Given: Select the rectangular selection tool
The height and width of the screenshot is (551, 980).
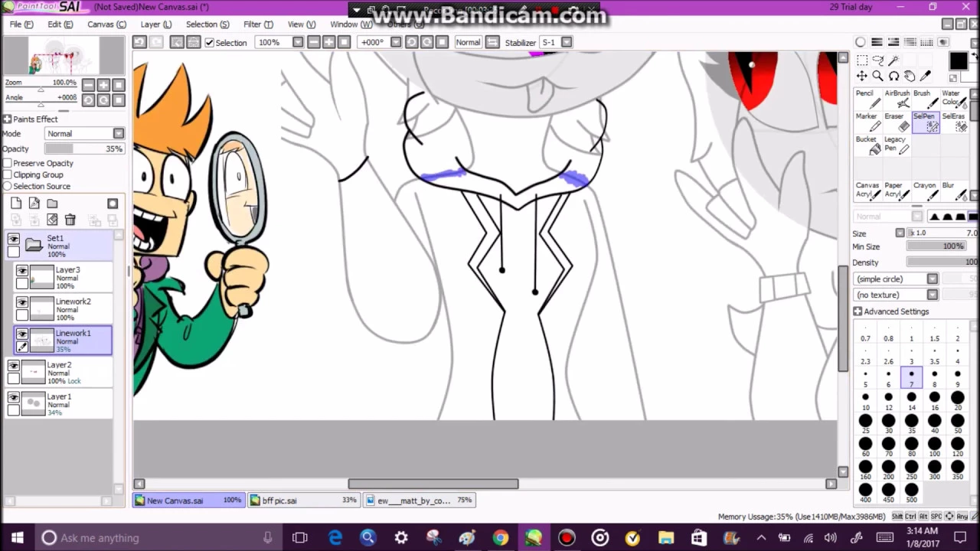Looking at the screenshot, I should coord(862,60).
